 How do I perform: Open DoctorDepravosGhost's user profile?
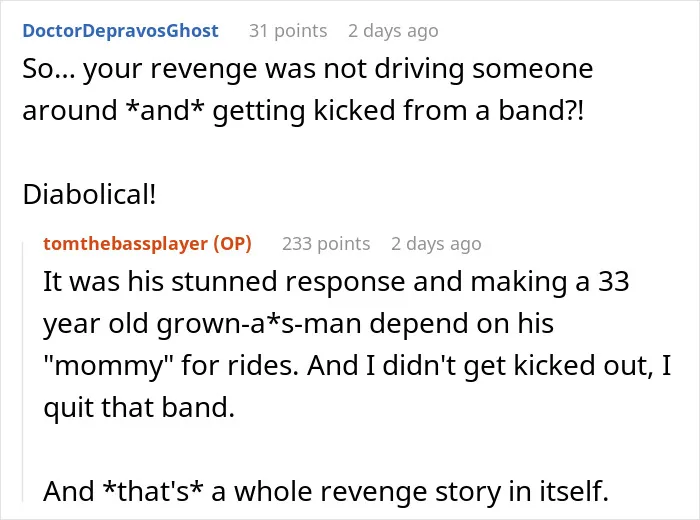pos(121,31)
